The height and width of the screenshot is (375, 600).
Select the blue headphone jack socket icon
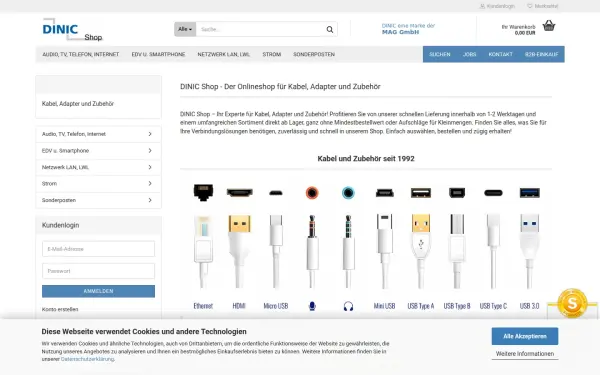[348, 192]
